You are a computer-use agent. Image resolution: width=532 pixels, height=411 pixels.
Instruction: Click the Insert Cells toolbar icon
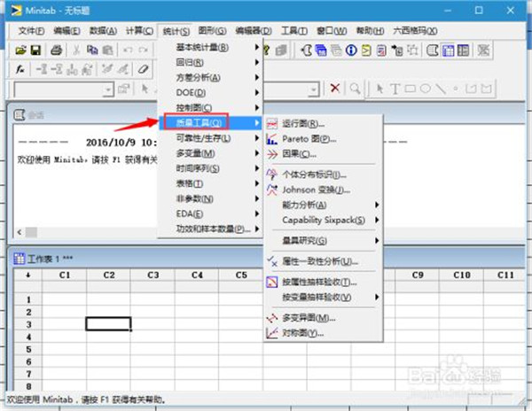(42, 69)
